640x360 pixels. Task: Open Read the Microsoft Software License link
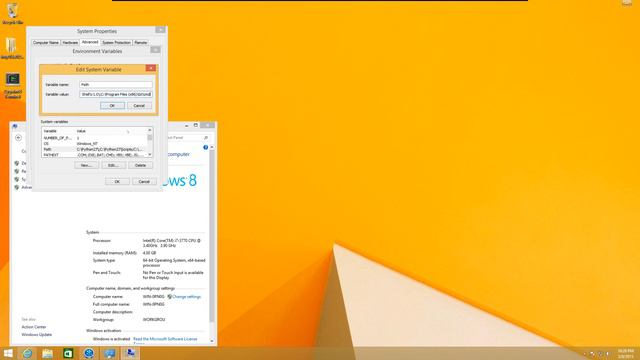pos(165,339)
